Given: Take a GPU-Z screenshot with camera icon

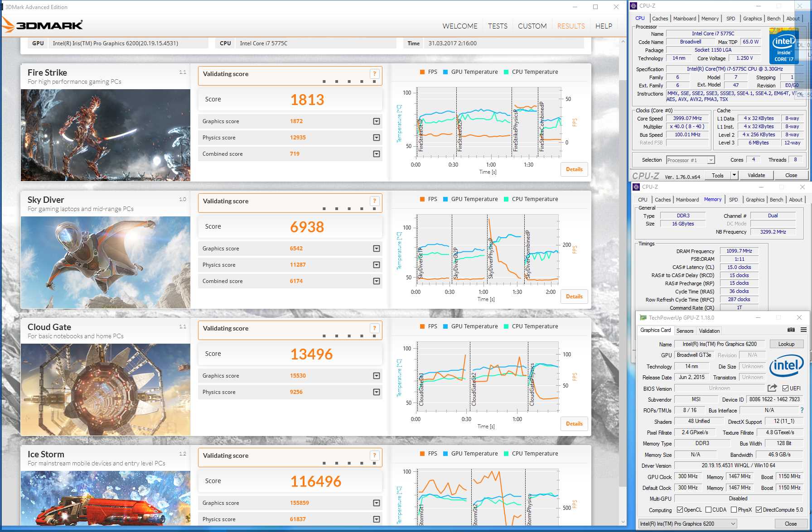Looking at the screenshot, I should (x=791, y=330).
